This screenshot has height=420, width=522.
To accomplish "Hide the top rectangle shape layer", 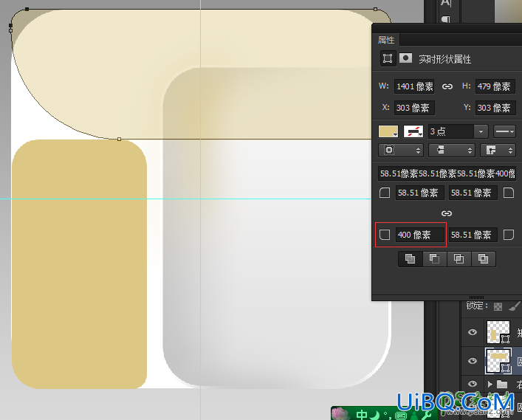I will [473, 332].
